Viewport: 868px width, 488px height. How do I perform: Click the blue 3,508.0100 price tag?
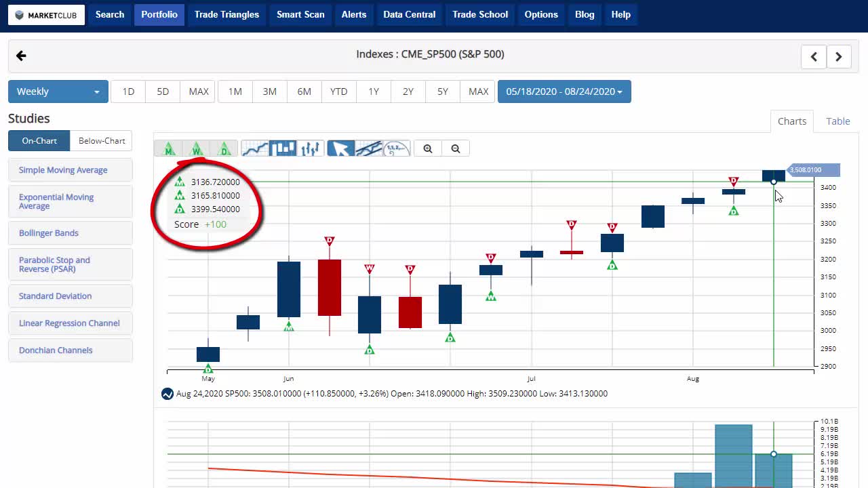tap(813, 170)
